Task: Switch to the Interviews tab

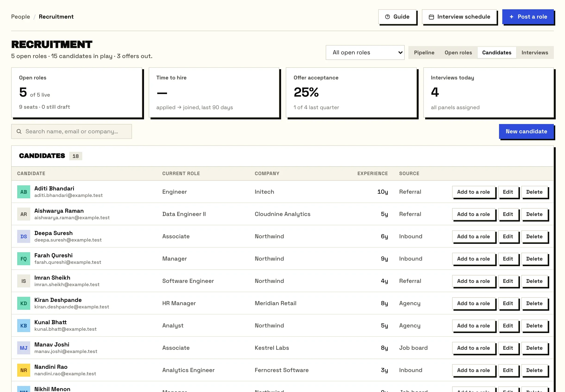Action: coord(535,52)
